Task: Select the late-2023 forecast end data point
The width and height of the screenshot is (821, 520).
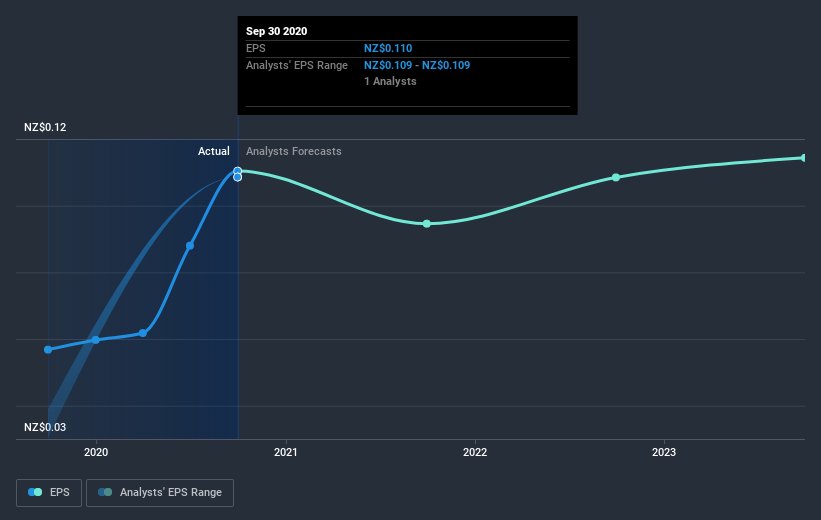Action: click(x=804, y=158)
